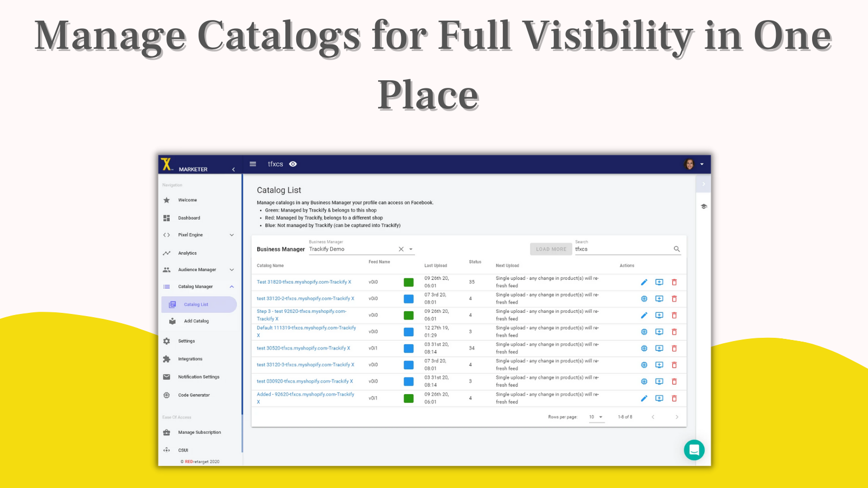Click chip capture icon for test 33120-3-tfxcs catalog
The height and width of the screenshot is (488, 868).
coord(644,365)
